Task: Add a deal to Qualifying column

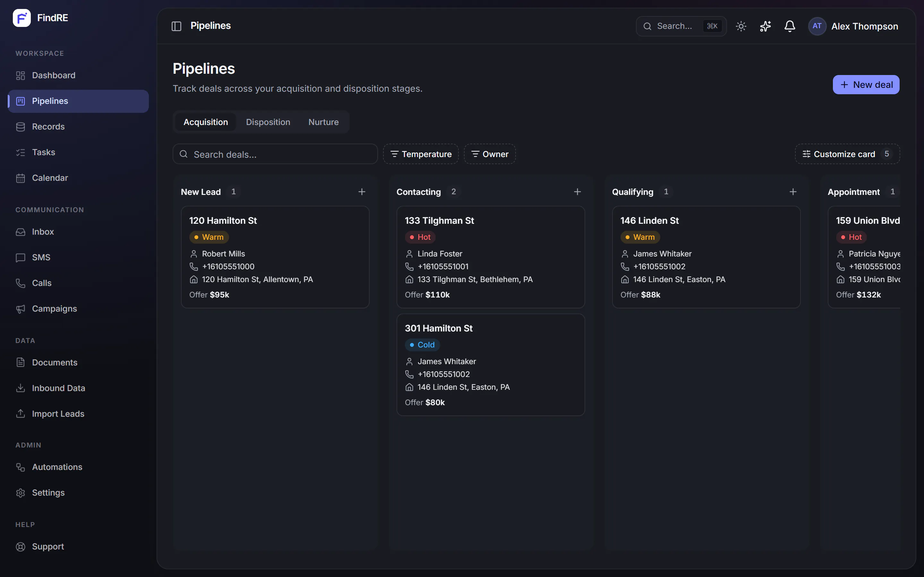Action: click(x=793, y=192)
